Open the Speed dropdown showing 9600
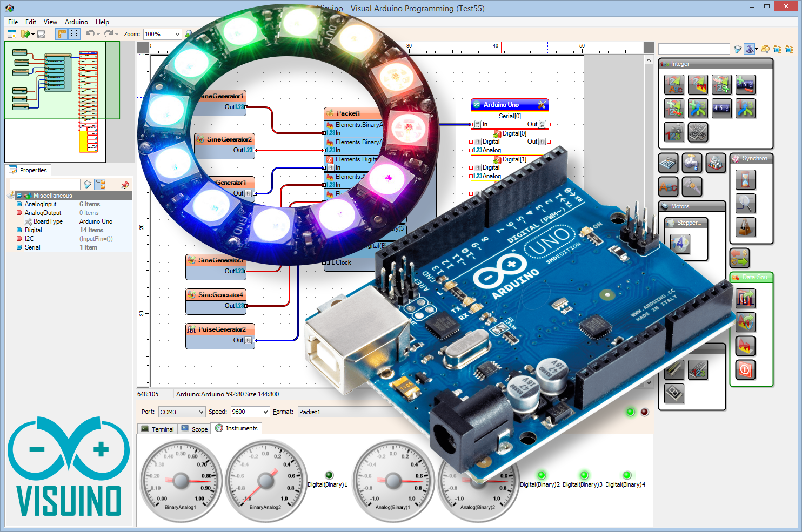 point(264,412)
